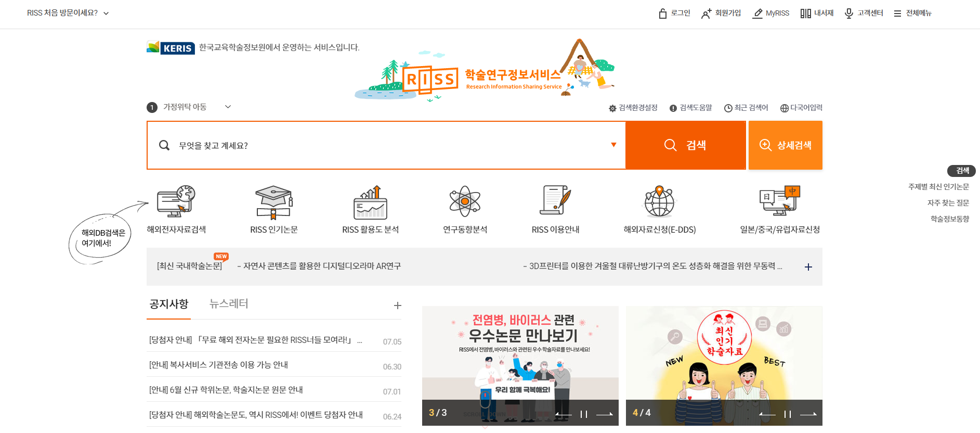Click the 회원가입 person-plus icon
Screen dimensions: 980x433
pos(706,14)
